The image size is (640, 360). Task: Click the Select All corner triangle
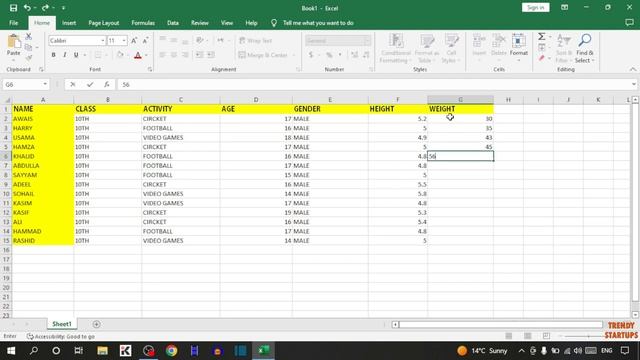(7, 100)
